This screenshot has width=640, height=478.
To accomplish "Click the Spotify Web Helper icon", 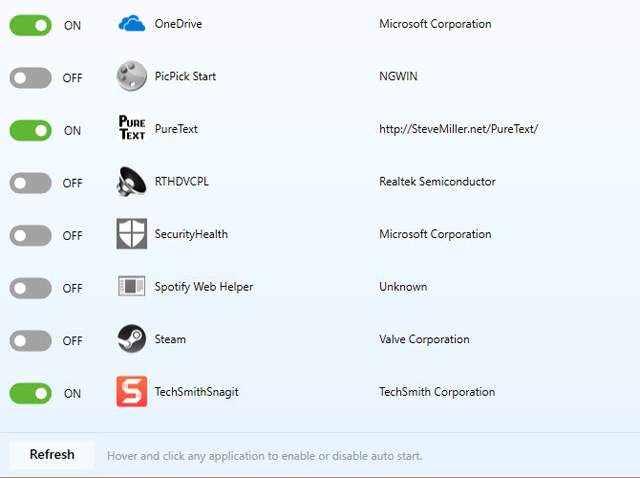I will pos(132,287).
